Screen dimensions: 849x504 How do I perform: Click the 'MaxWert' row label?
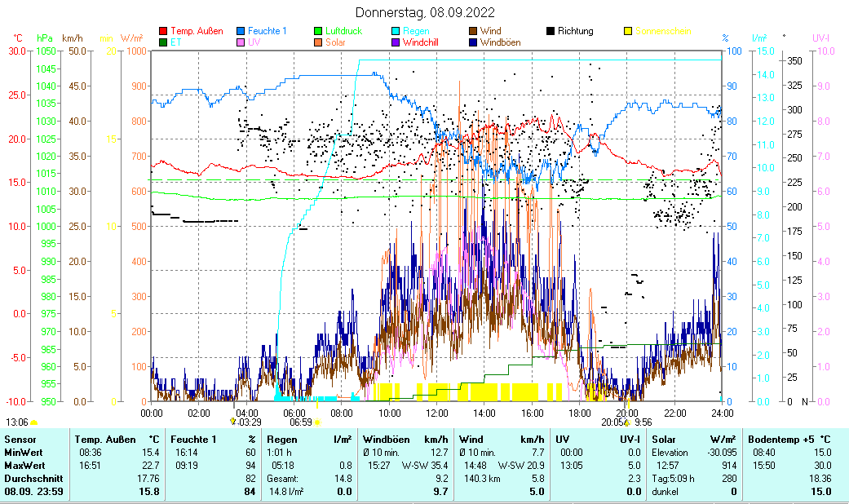point(24,466)
